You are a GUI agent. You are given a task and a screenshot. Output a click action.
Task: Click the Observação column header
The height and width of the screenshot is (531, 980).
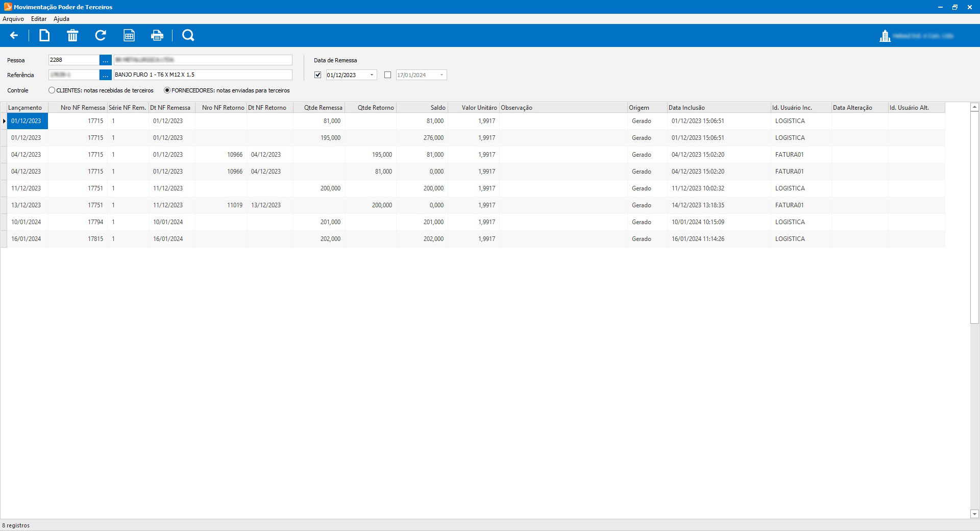563,108
